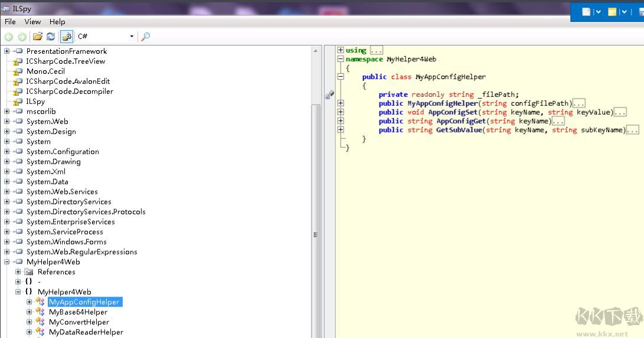Click the MyConvertHelper class icon
644x338 pixels.
click(40, 322)
